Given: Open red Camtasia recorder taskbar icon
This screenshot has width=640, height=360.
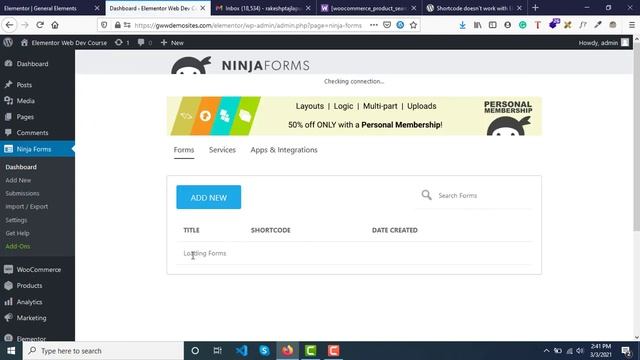Looking at the screenshot, I should pyautogui.click(x=333, y=351).
